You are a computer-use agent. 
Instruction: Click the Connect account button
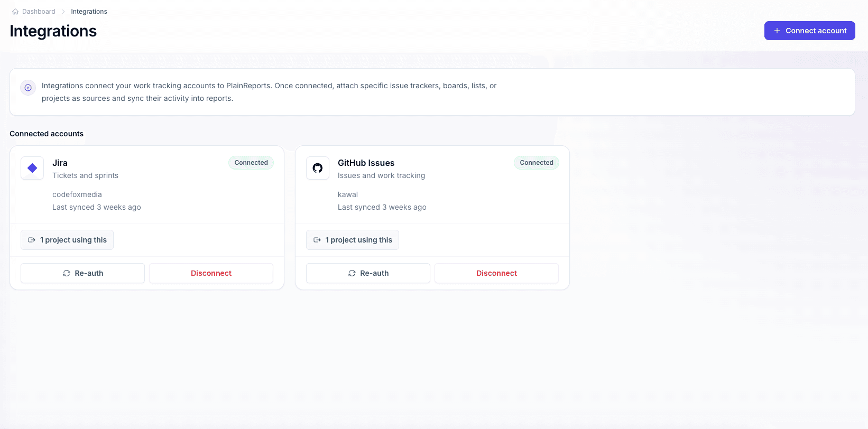[x=809, y=31]
